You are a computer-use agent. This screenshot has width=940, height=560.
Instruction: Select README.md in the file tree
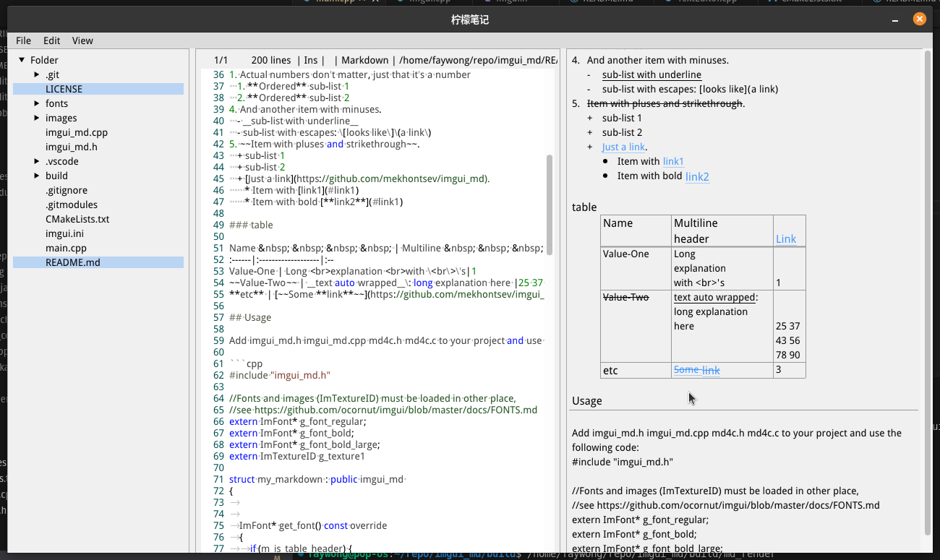tap(72, 262)
